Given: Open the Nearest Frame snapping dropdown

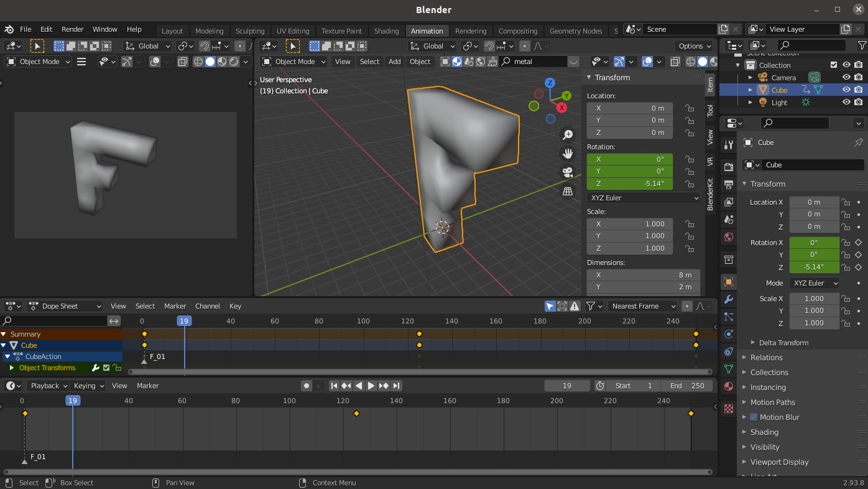Looking at the screenshot, I should tap(642, 306).
